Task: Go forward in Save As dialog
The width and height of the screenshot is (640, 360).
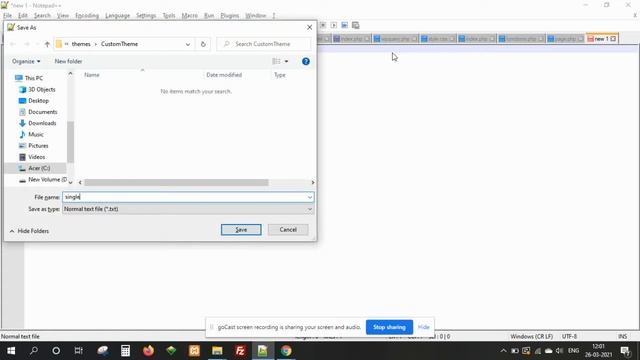Action: pos(27,44)
